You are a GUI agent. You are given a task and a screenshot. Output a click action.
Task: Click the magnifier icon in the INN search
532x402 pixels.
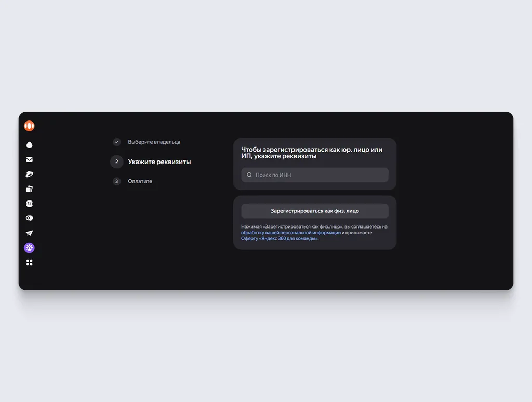(249, 175)
